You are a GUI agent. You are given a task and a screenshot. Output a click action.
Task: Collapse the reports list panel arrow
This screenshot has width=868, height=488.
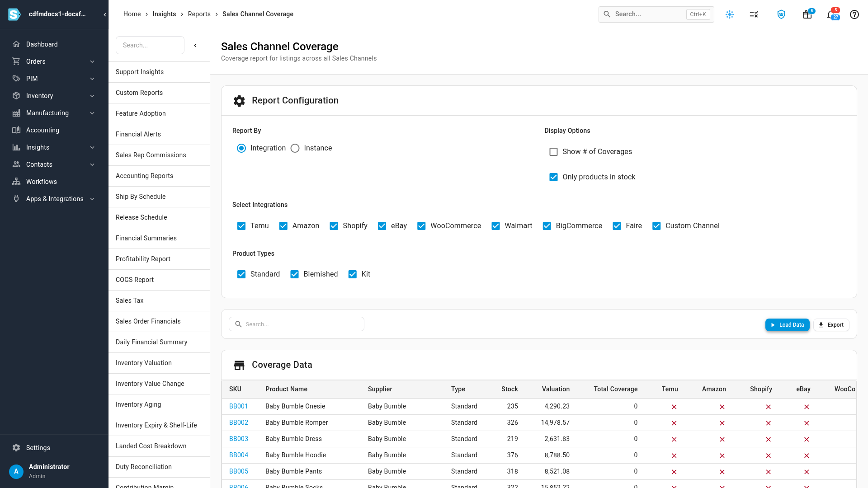point(195,45)
